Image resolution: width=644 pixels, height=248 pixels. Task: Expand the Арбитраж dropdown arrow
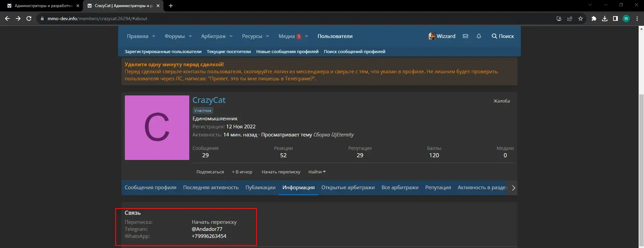231,36
